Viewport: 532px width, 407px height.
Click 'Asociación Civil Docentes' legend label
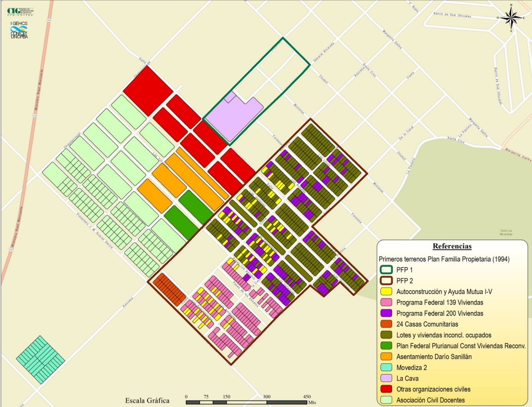tap(431, 400)
